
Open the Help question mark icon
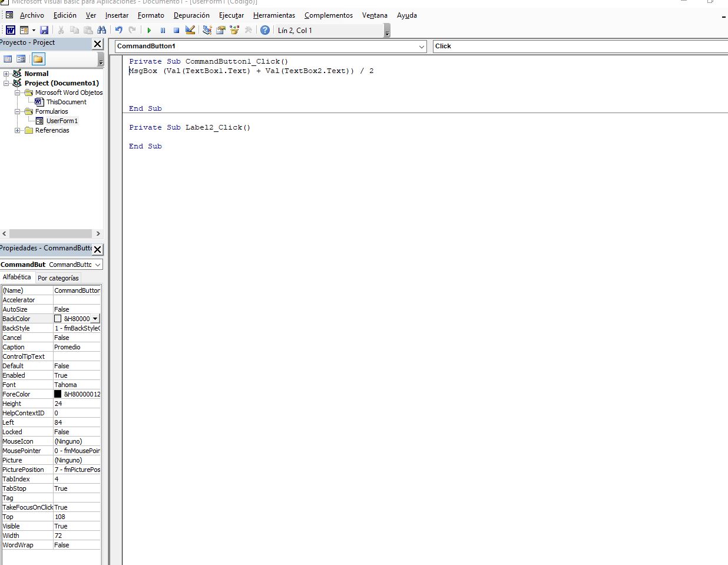(265, 30)
